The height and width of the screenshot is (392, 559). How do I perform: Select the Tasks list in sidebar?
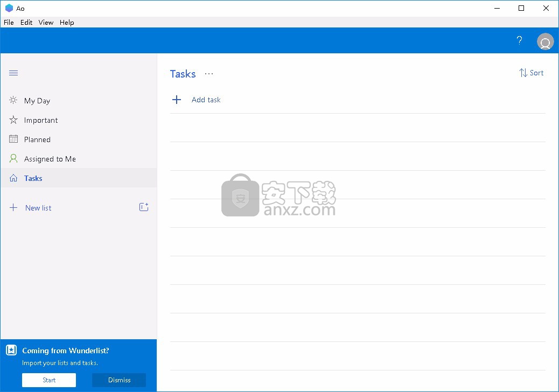pyautogui.click(x=79, y=178)
